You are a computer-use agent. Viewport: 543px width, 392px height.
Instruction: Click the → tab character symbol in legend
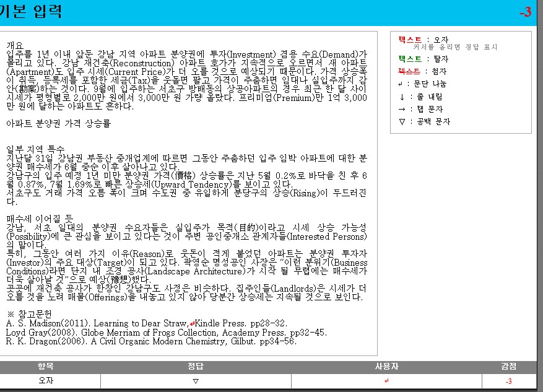pyautogui.click(x=401, y=109)
